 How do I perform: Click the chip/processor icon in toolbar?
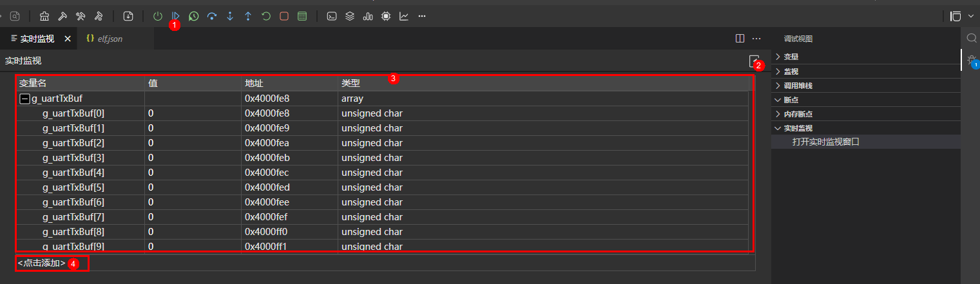click(x=385, y=16)
